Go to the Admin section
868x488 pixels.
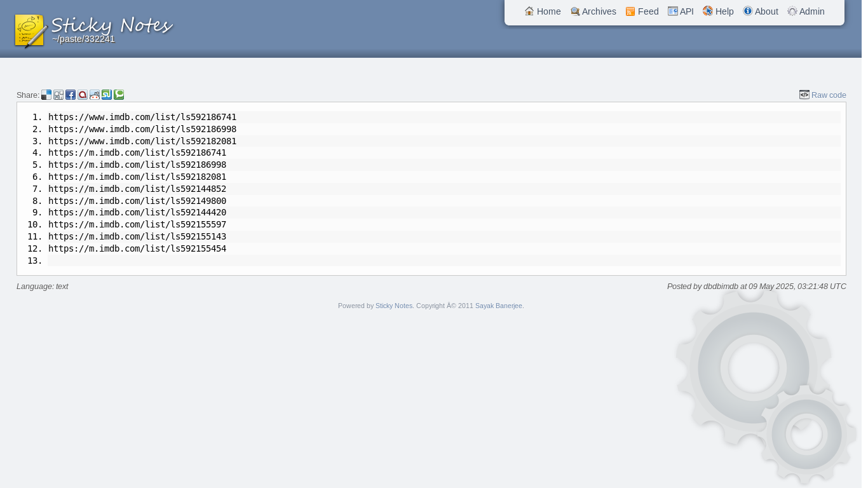click(806, 11)
